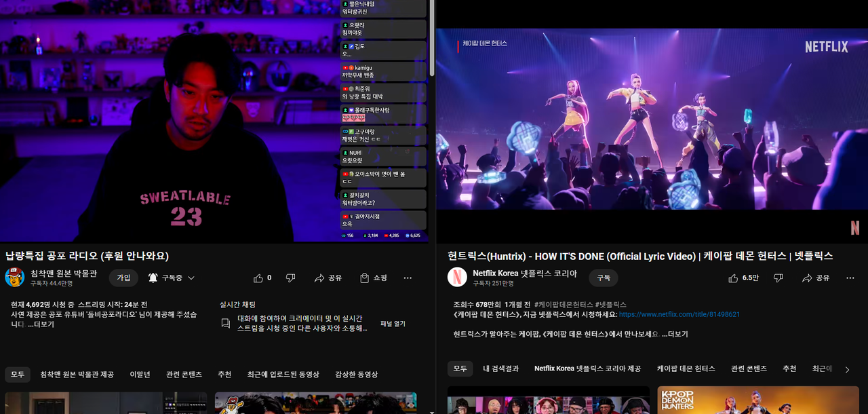Select the 내 검색결과 chip
Screen dimensions: 868x414
click(x=500, y=369)
